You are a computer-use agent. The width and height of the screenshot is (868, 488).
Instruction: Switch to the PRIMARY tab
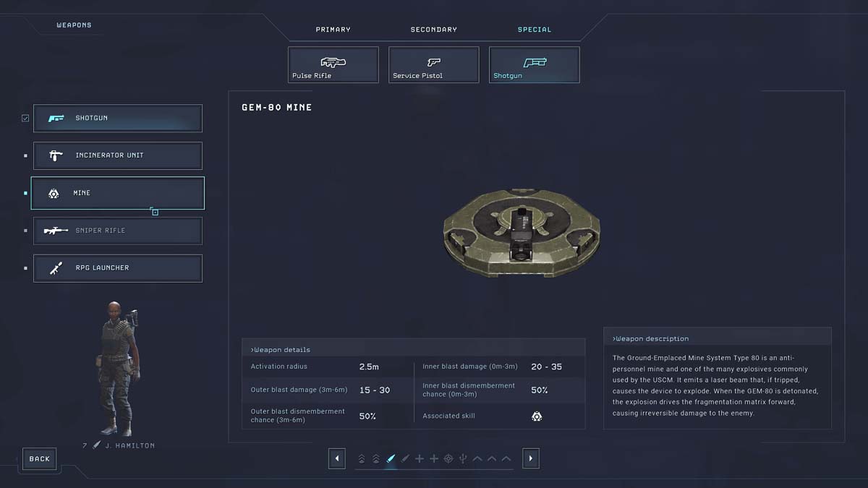(333, 30)
